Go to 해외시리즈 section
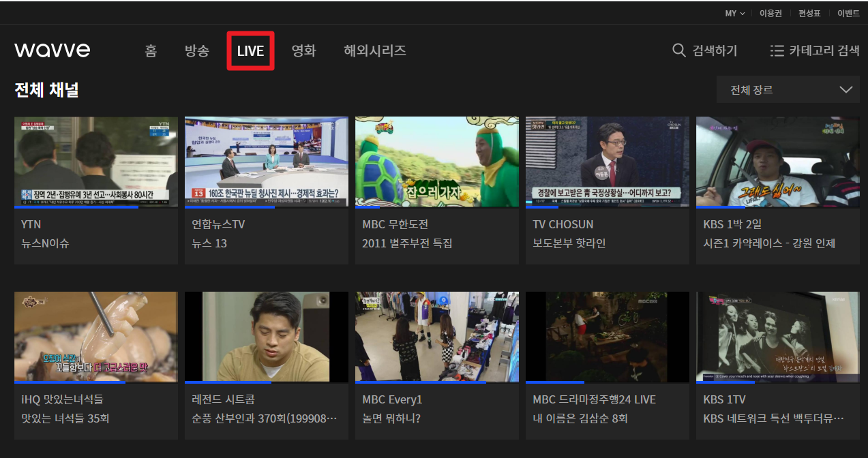Viewport: 868px width, 458px height. coord(374,50)
